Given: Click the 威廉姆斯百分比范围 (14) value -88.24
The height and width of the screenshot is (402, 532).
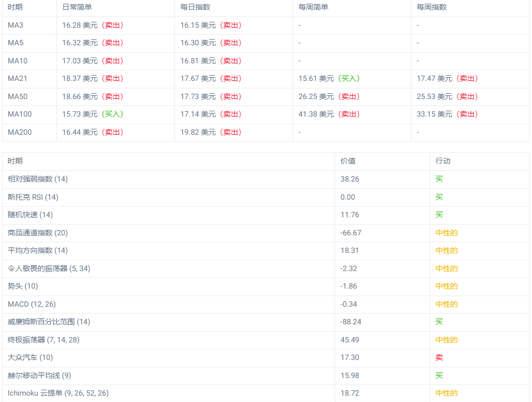Looking at the screenshot, I should point(351,322).
